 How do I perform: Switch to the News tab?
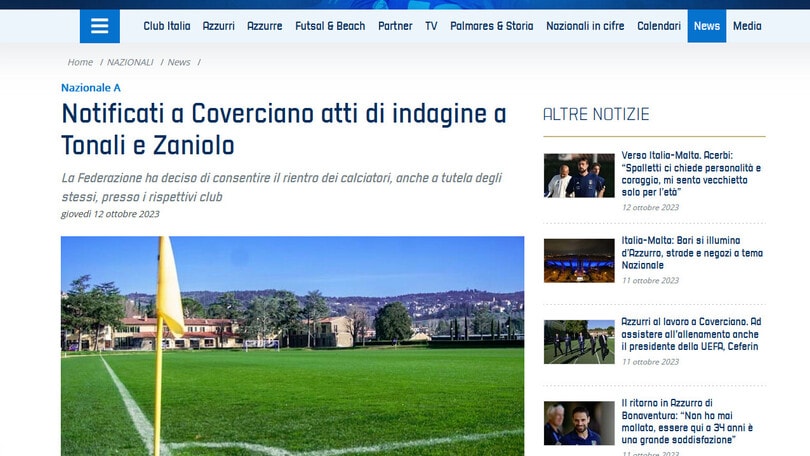706,26
